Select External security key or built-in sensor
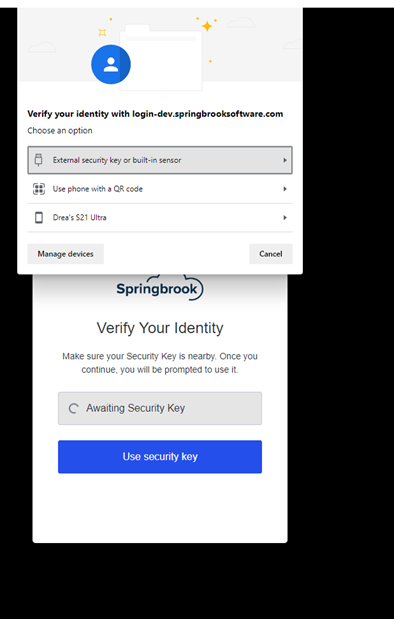The height and width of the screenshot is (619, 394). (x=160, y=160)
